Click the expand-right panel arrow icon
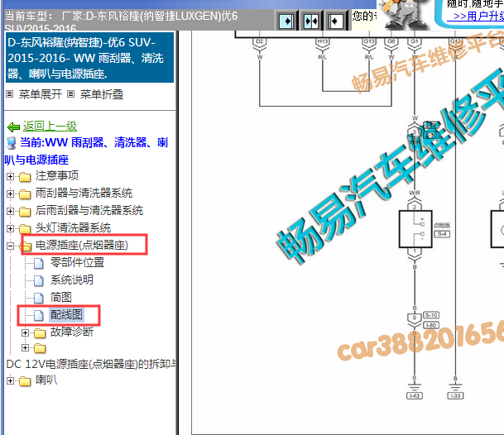 [x=286, y=22]
